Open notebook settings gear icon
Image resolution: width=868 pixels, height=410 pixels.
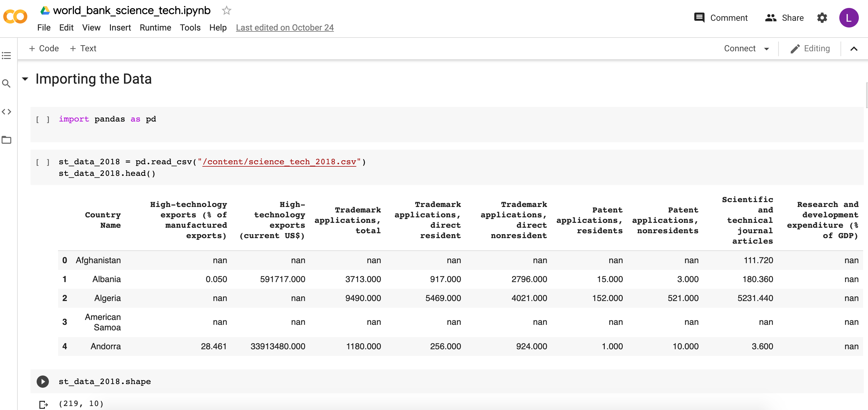point(822,18)
